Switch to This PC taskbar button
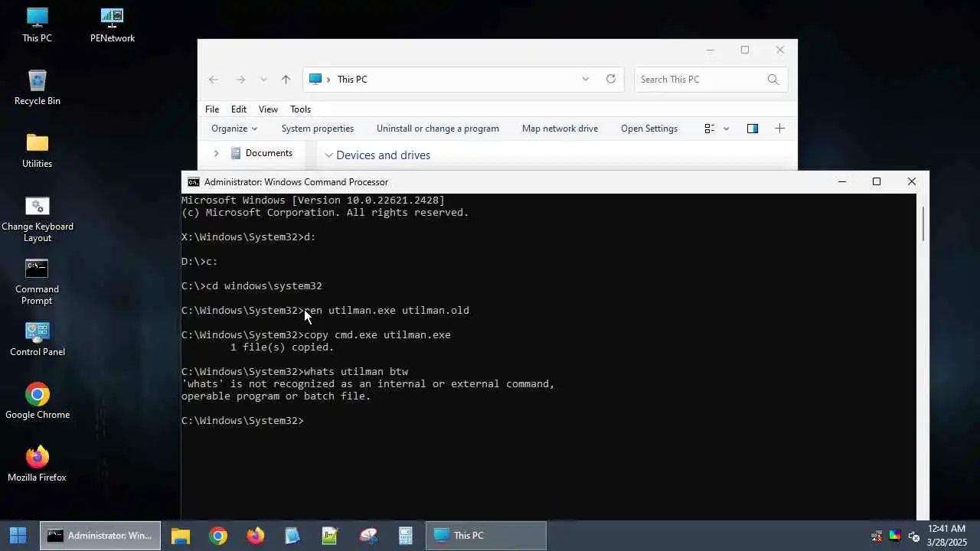The image size is (980, 551). pyautogui.click(x=486, y=536)
